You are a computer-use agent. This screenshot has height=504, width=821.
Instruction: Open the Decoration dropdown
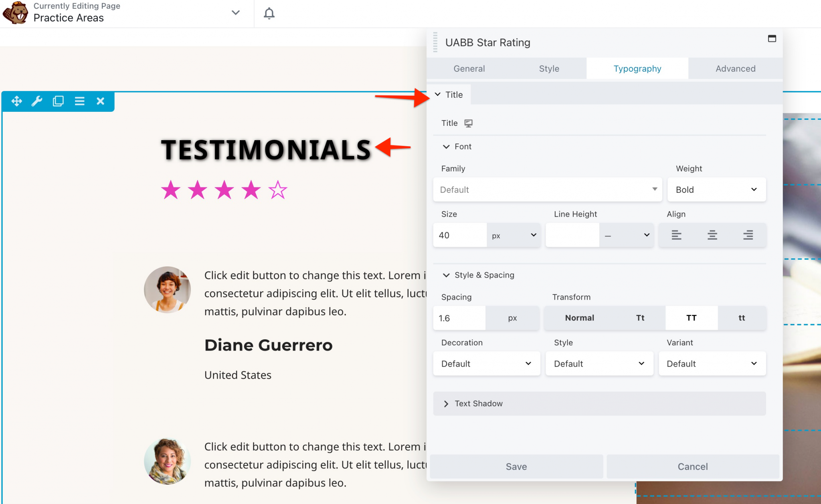pos(486,363)
